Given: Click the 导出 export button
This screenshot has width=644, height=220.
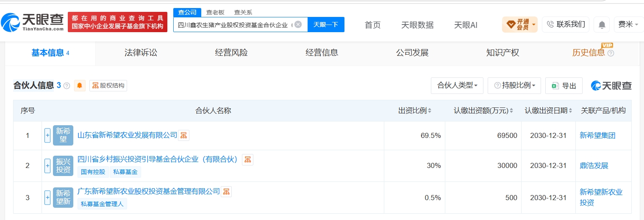Looking at the screenshot, I should [564, 85].
